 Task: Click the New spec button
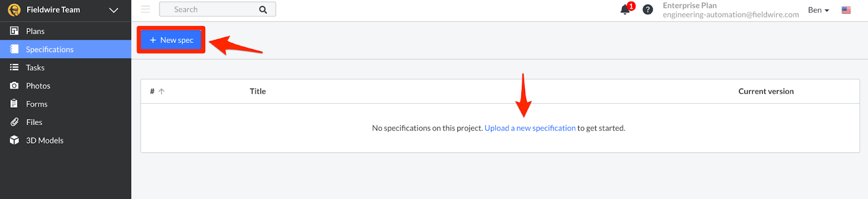click(171, 40)
